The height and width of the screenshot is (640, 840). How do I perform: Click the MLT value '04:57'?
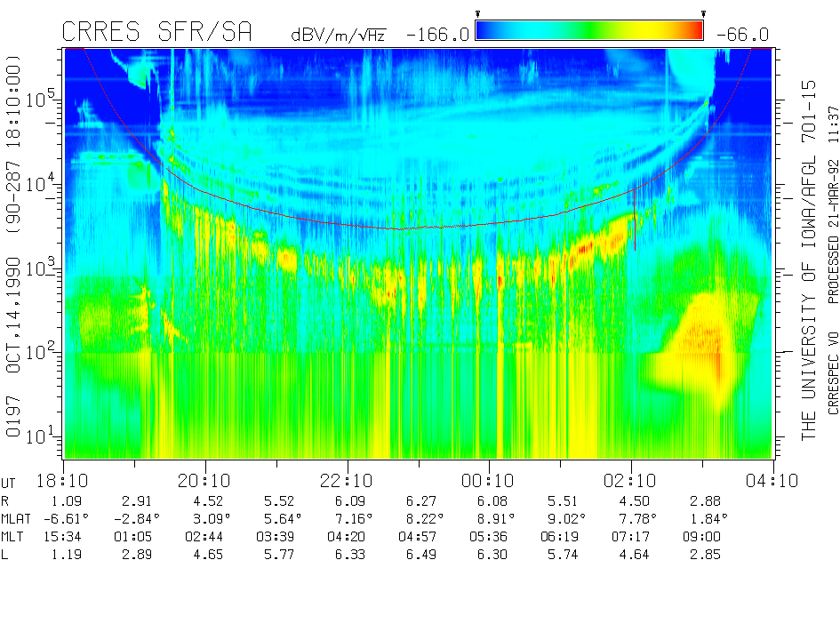(x=417, y=537)
